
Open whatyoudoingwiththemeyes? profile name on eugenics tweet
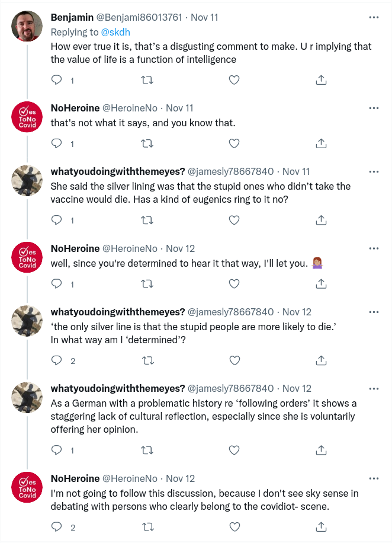[118, 171]
